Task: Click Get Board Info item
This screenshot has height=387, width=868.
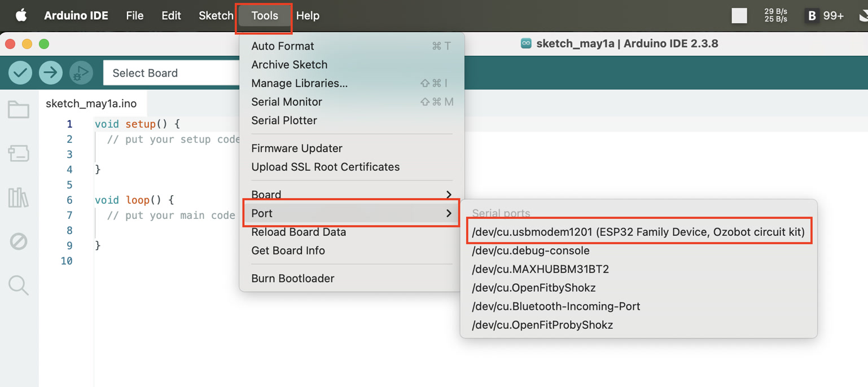Action: 352,250
